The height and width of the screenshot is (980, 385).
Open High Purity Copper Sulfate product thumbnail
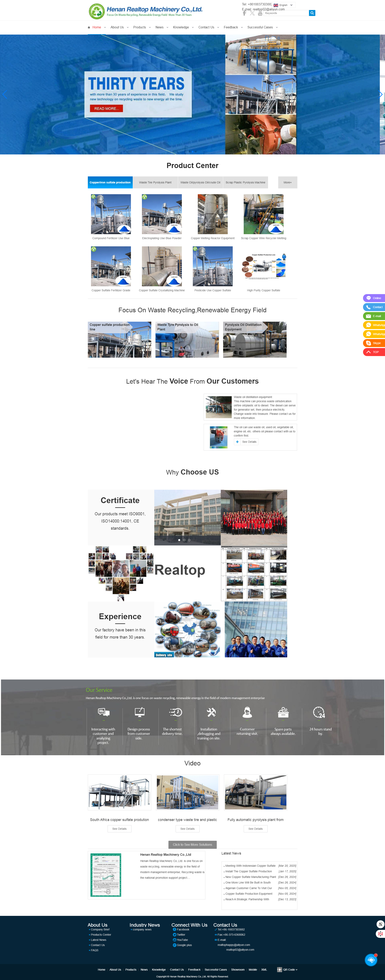(263, 266)
